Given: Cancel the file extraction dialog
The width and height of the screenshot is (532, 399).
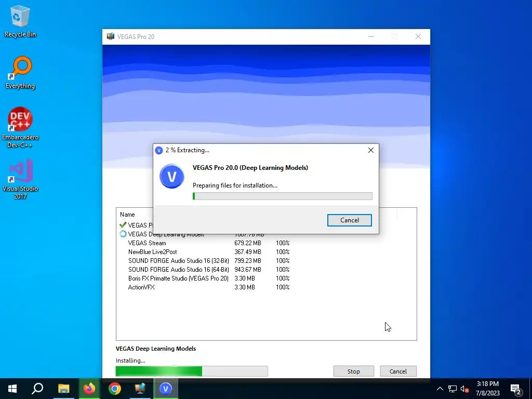Looking at the screenshot, I should 350,220.
